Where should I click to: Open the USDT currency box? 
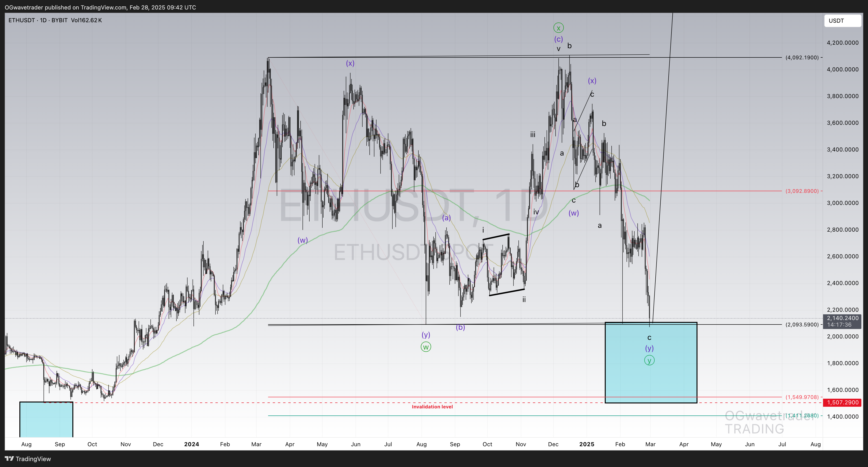(x=842, y=21)
